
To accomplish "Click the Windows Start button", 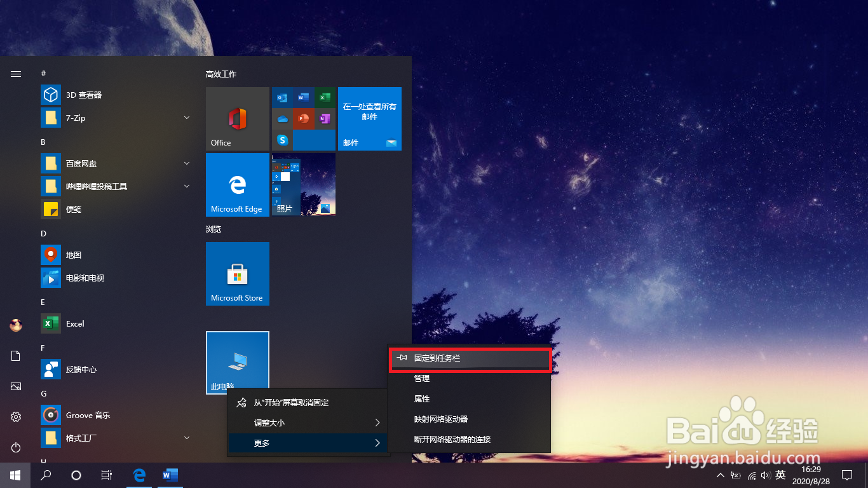I will point(15,475).
